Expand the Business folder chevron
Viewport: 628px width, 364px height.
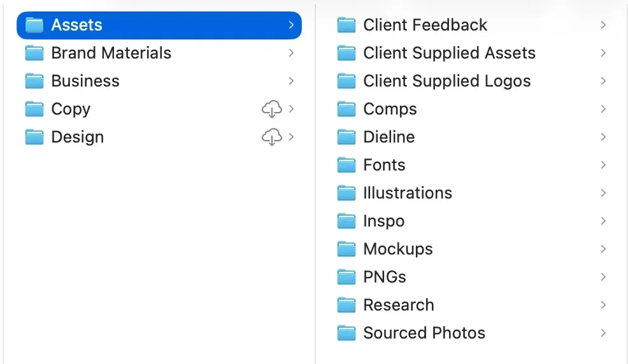tap(291, 81)
